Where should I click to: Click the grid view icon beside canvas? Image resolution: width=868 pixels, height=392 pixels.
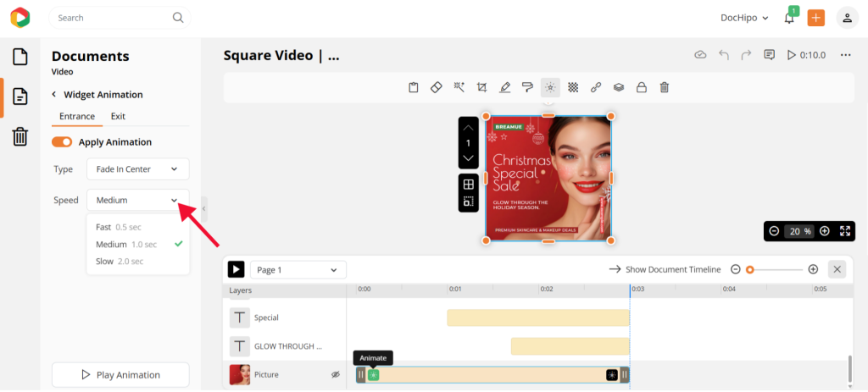468,184
